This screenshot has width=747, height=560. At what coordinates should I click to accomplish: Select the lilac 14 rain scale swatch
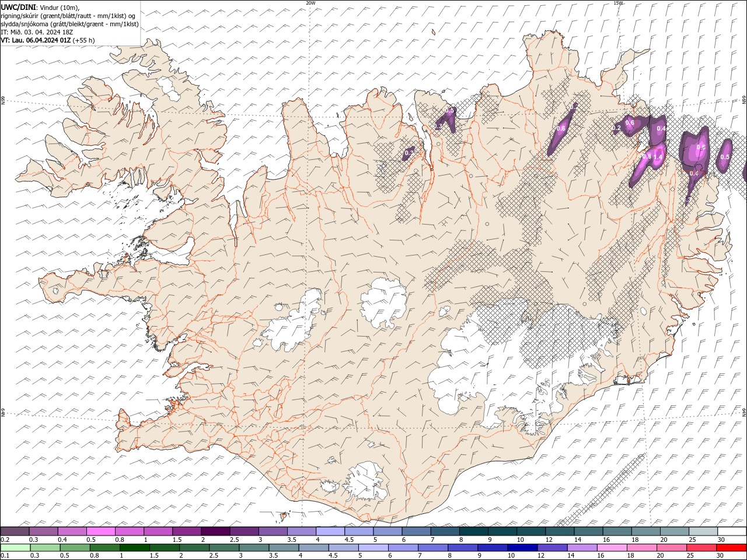(x=582, y=548)
